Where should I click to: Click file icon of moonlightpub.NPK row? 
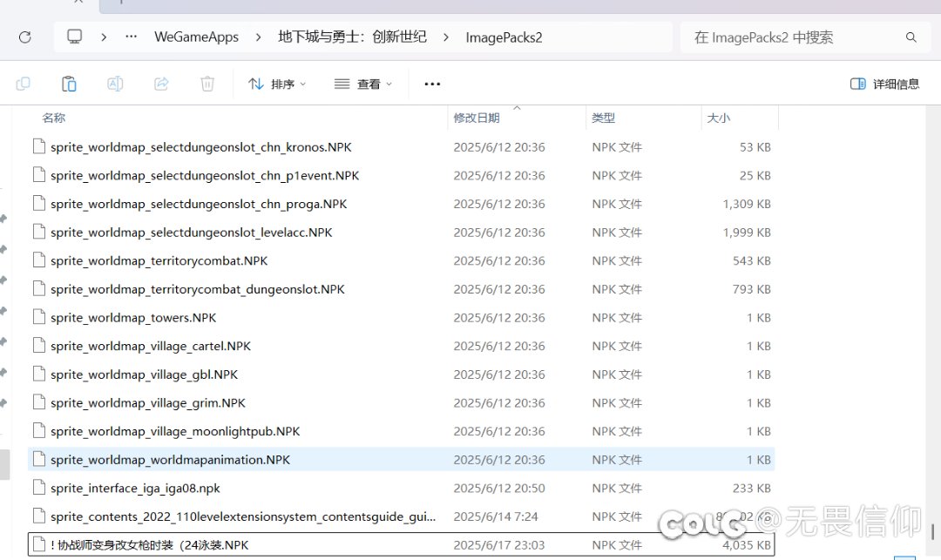[39, 430]
